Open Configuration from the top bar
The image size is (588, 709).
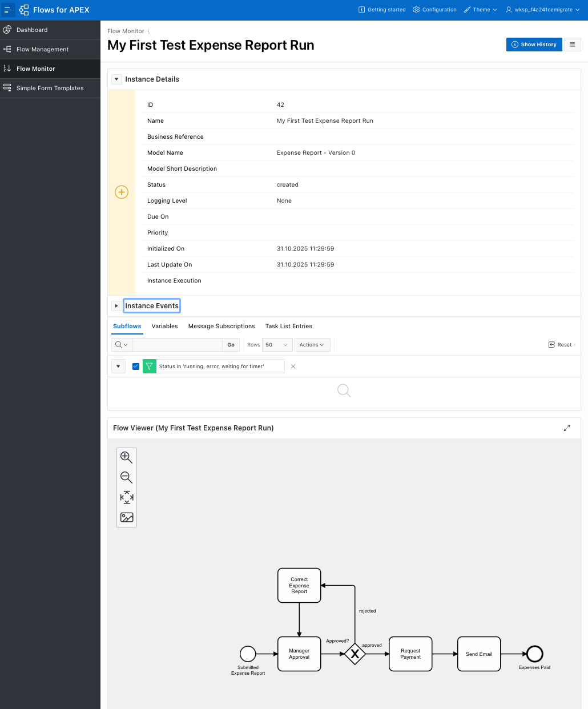pyautogui.click(x=434, y=10)
